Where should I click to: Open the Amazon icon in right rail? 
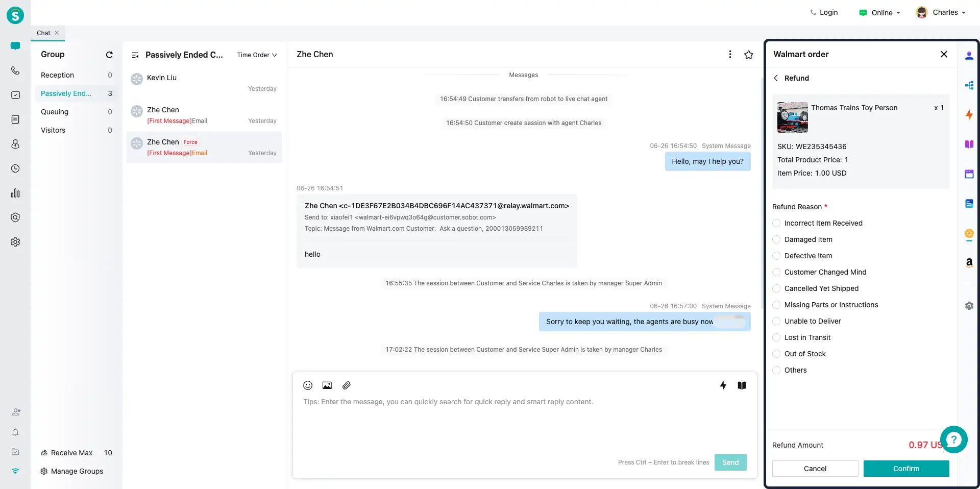coord(969,262)
